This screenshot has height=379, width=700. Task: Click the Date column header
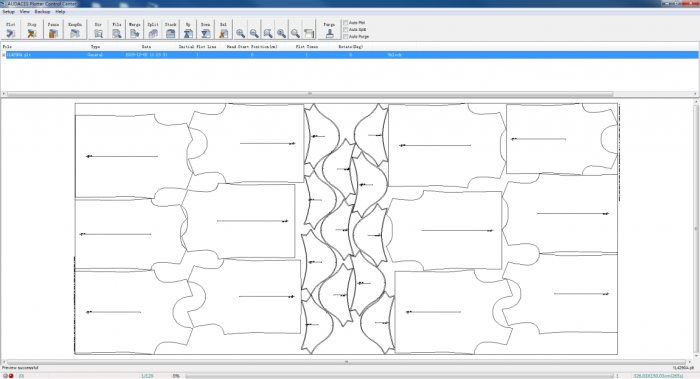click(146, 46)
